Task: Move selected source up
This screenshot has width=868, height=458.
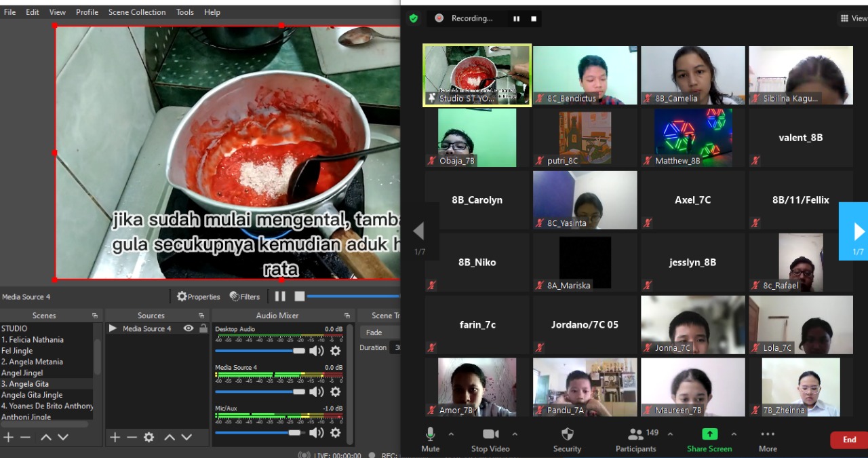Action: click(x=170, y=438)
